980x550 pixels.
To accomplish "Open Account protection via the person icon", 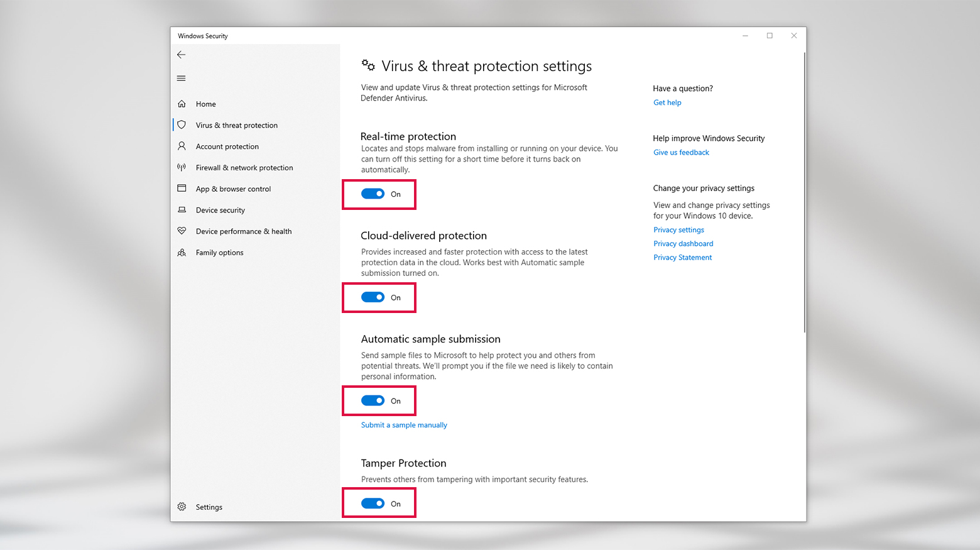I will tap(182, 146).
